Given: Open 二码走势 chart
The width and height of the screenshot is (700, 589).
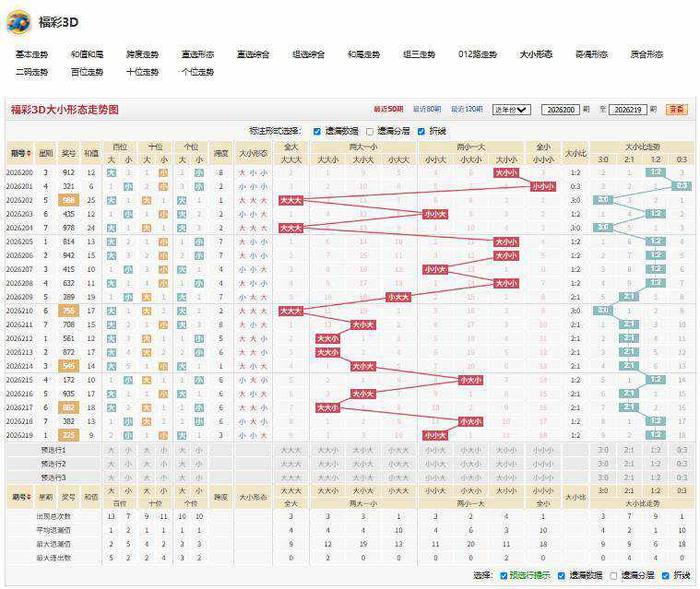Looking at the screenshot, I should [31, 71].
